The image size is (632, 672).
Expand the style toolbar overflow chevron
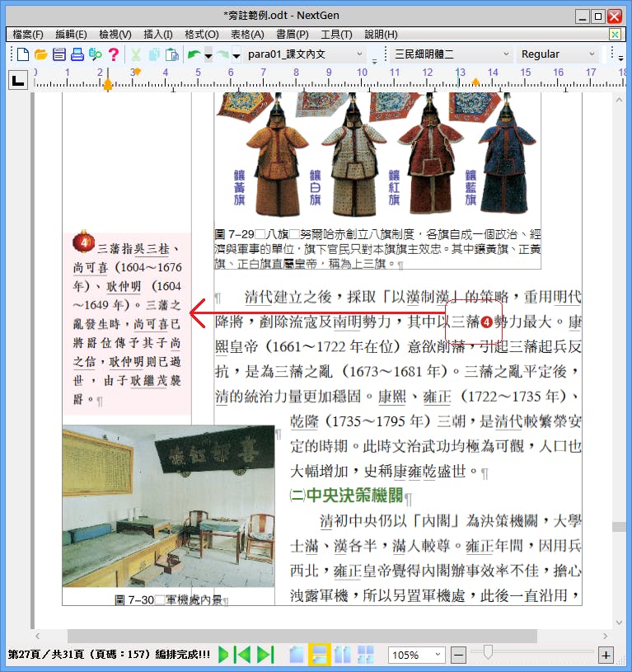coord(374,61)
